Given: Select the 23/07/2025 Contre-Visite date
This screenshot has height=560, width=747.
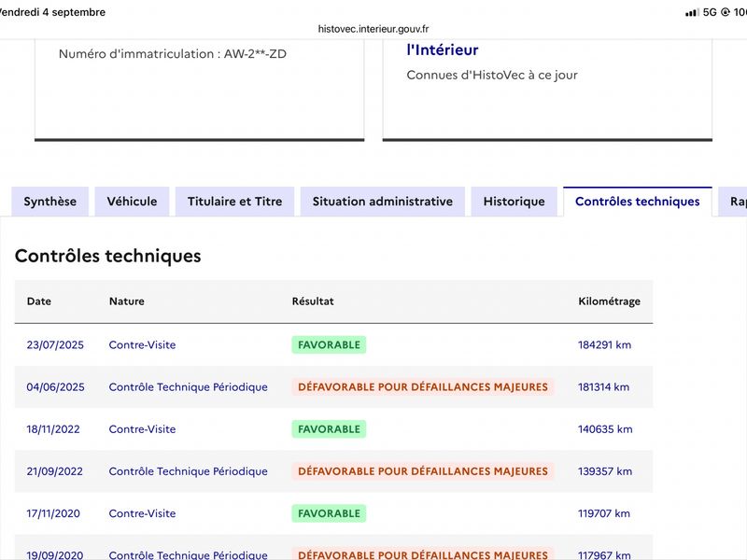Looking at the screenshot, I should [x=55, y=344].
